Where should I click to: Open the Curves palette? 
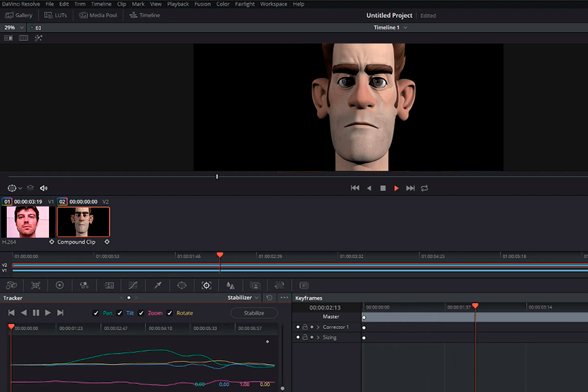pyautogui.click(x=133, y=285)
